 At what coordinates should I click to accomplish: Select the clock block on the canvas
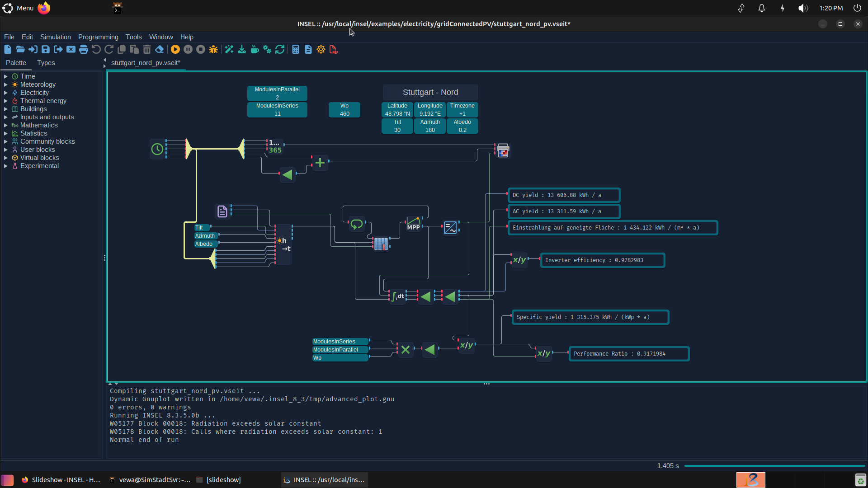(157, 149)
